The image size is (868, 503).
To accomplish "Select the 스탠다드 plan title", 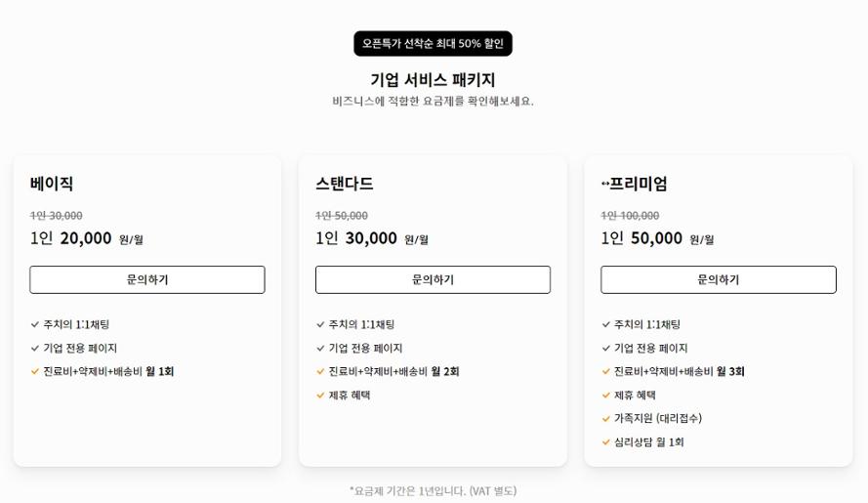I will pyautogui.click(x=345, y=184).
